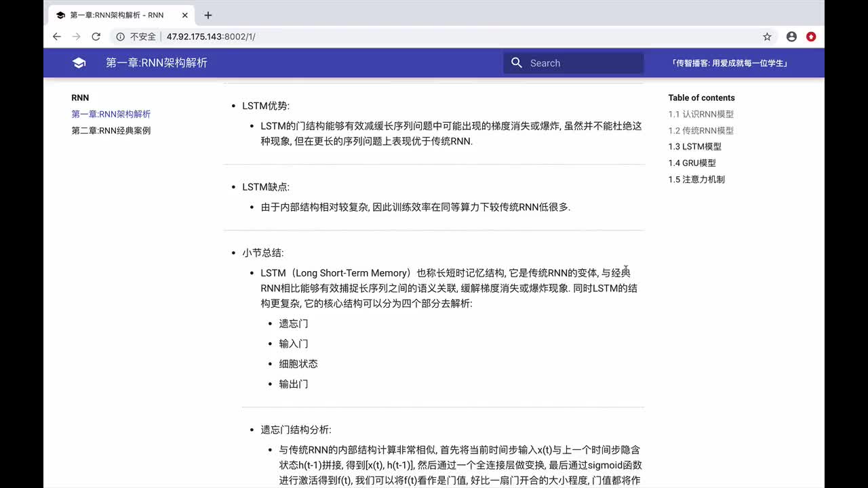Click the header title 第一章:RNN架构解析
868x488 pixels.
[x=157, y=63]
